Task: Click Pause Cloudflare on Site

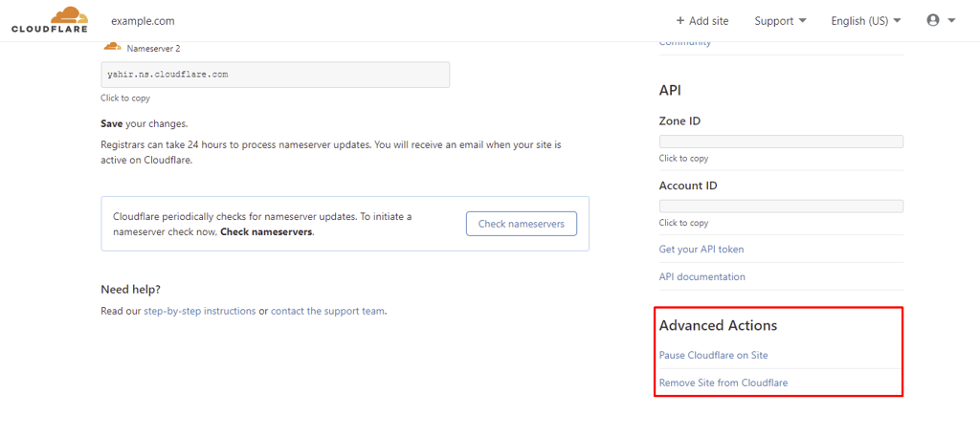Action: (713, 355)
